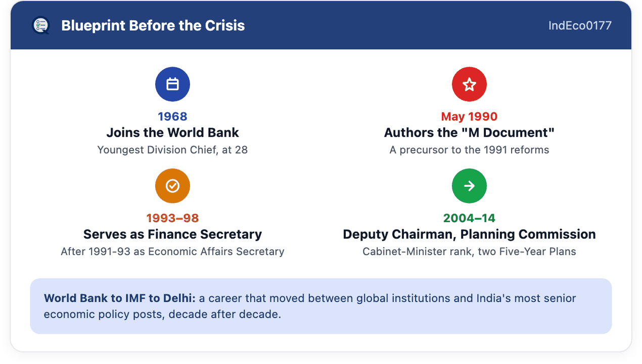
Task: Click the "Blueprint Before the Crisis" title
Action: coord(153,25)
